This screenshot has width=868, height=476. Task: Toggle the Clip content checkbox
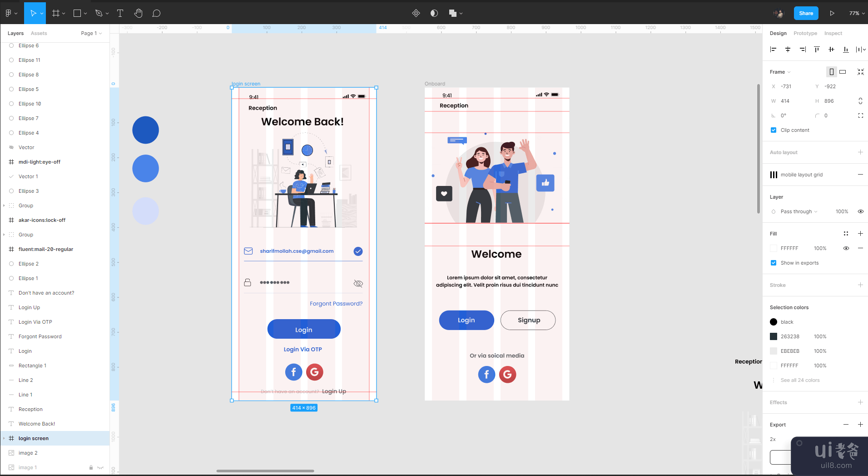(x=774, y=130)
